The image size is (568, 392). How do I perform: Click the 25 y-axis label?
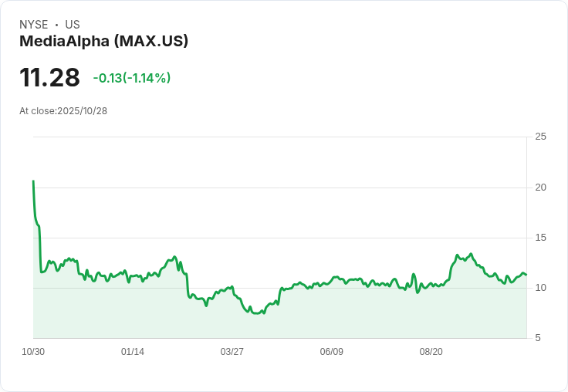(541, 137)
